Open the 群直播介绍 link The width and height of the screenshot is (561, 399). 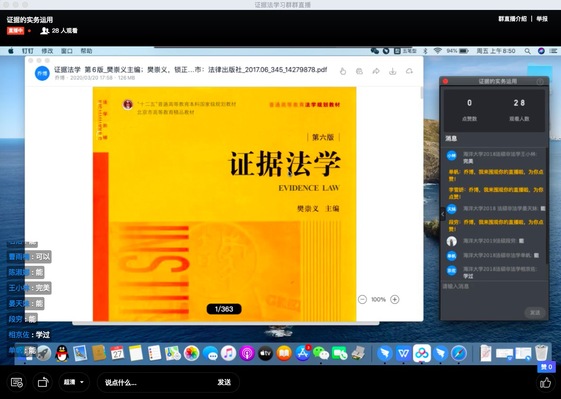512,19
